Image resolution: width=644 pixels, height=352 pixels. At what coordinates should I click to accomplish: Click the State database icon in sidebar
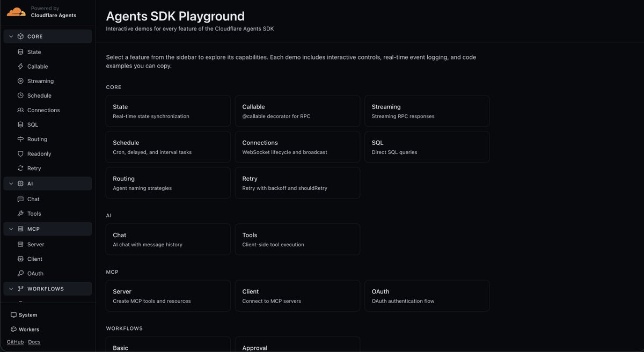pyautogui.click(x=20, y=52)
